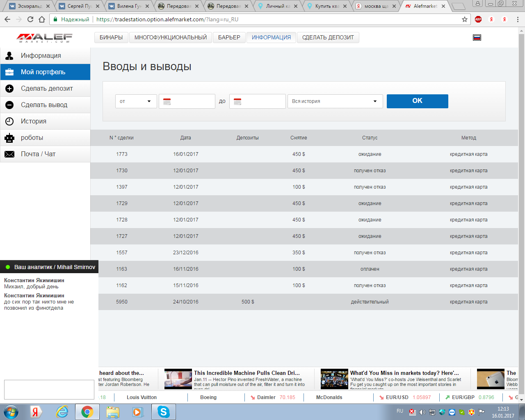Select 'СДЕЛАТЬ ДЕПОЗИТ' in top menu

(328, 37)
